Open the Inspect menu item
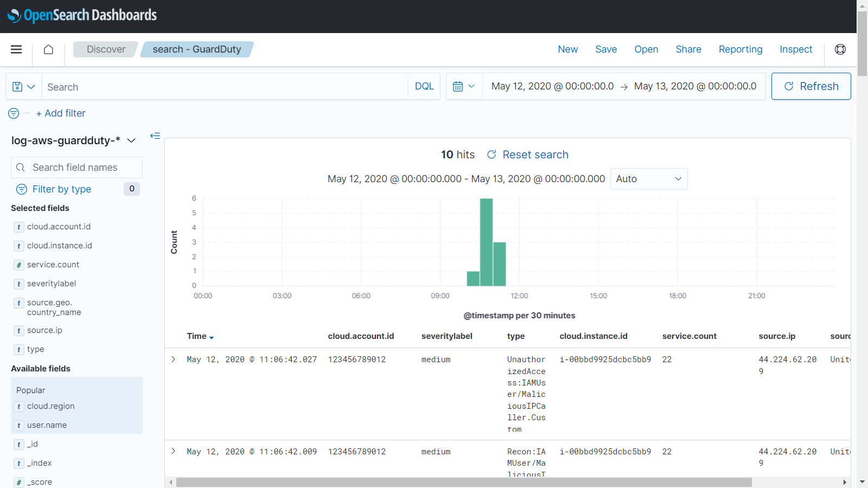The width and height of the screenshot is (868, 488). pos(795,49)
